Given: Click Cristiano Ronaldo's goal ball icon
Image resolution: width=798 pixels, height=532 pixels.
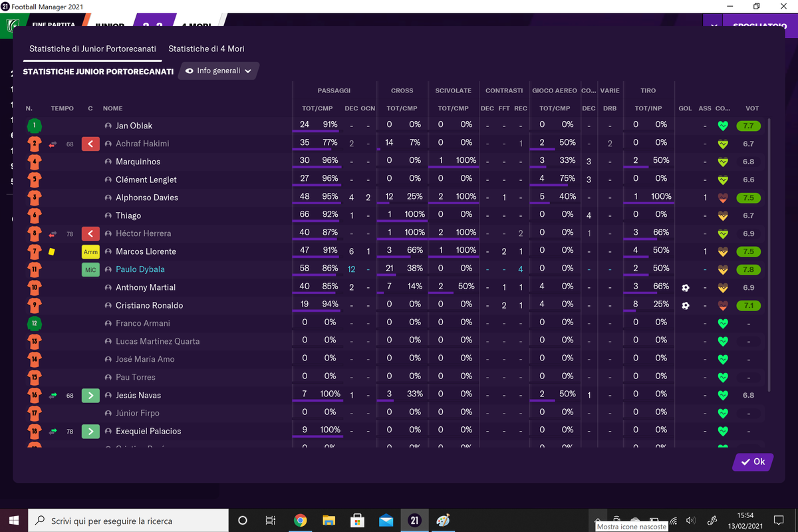Looking at the screenshot, I should pos(686,305).
